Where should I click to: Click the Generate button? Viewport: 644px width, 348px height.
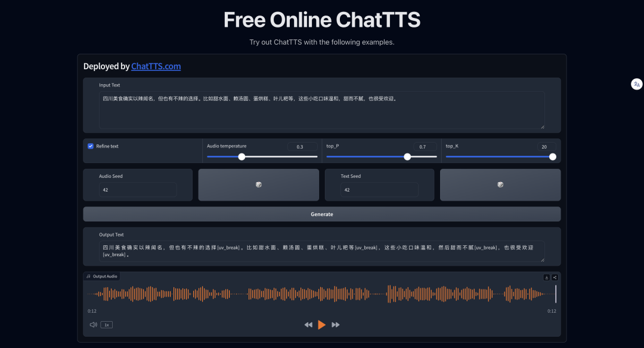point(321,214)
